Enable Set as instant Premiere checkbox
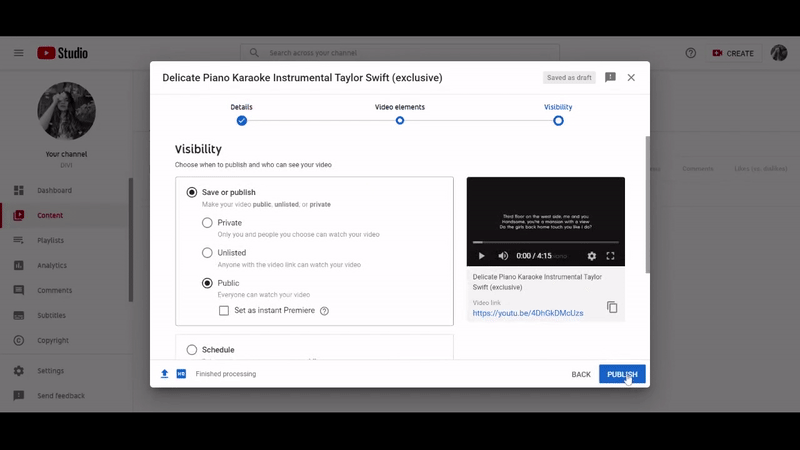800x450 pixels. click(x=224, y=311)
